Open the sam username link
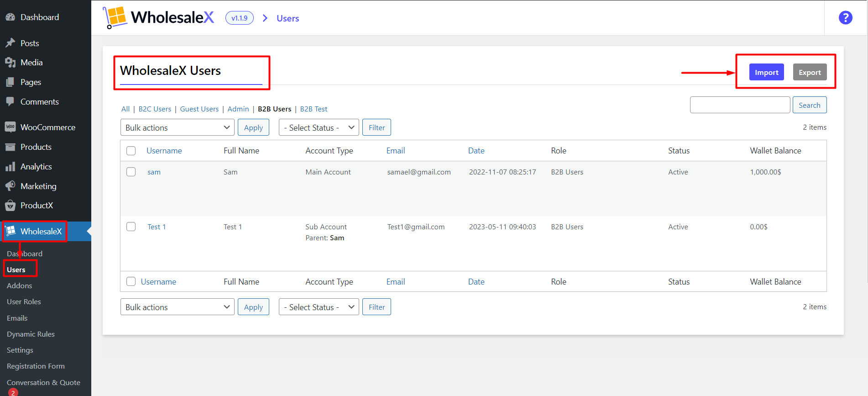Viewport: 868px width, 396px height. pos(154,172)
